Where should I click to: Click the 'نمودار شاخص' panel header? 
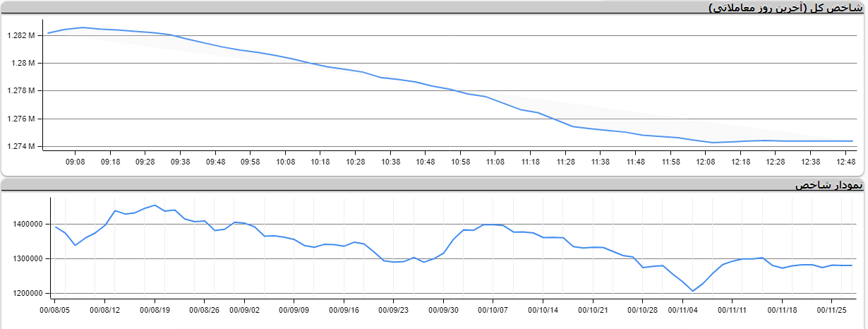click(828, 185)
